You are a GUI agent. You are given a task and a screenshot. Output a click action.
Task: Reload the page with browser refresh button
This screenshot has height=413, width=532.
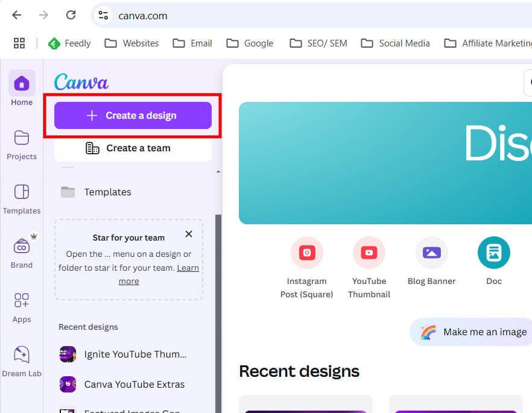tap(71, 15)
